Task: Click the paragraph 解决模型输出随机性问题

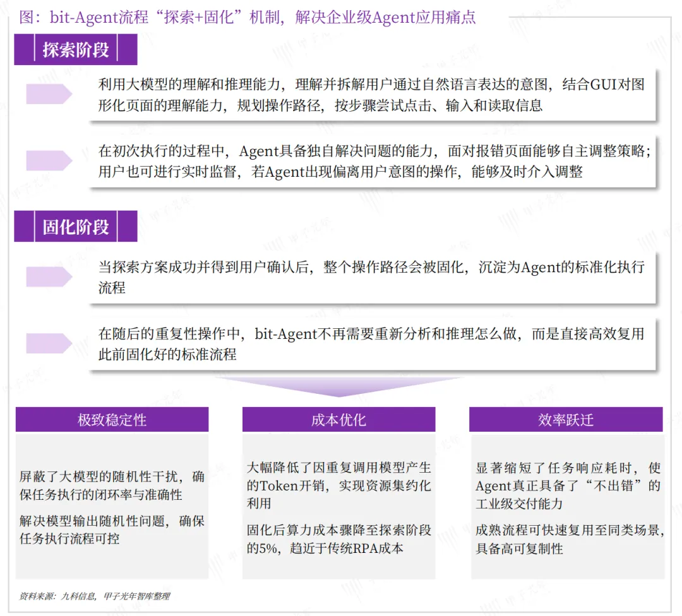Action: click(112, 530)
